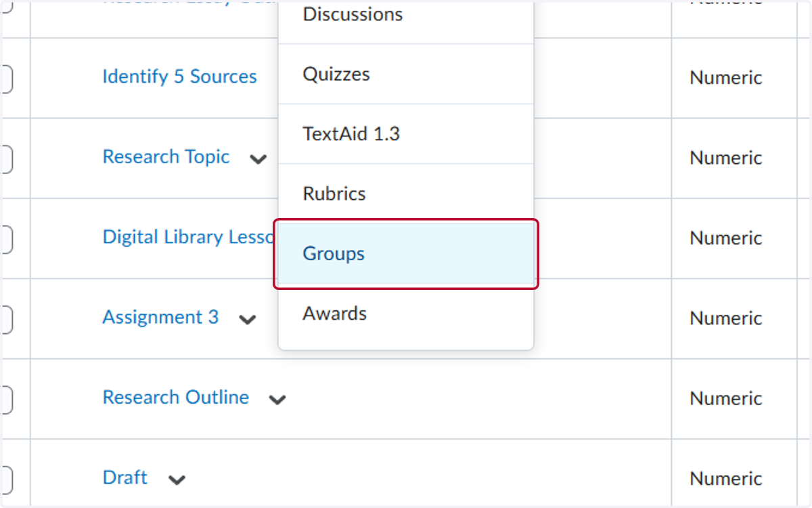Tick the checkbox for Draft row
The height and width of the screenshot is (508, 812).
click(5, 479)
